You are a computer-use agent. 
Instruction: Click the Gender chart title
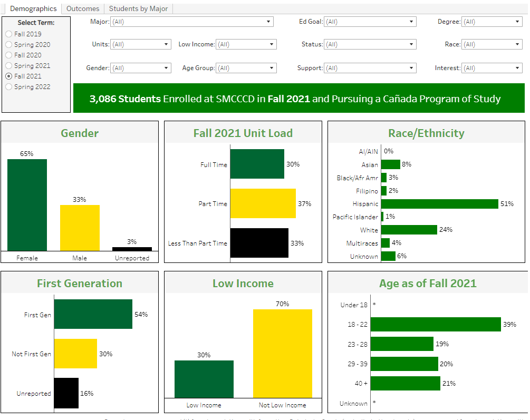80,133
